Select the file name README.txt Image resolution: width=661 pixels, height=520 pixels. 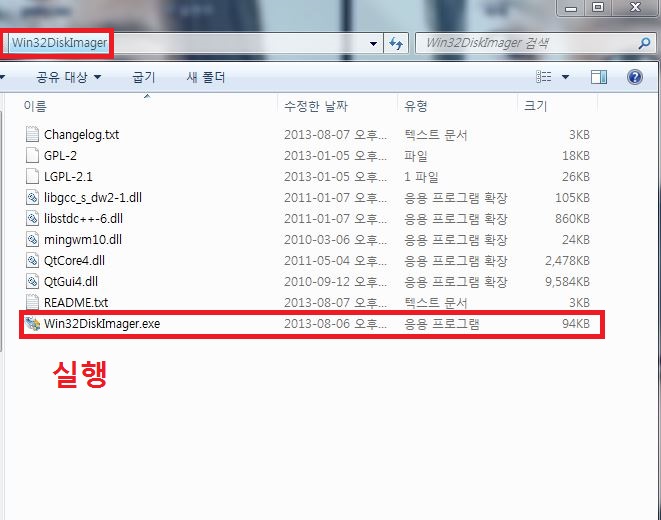76,303
